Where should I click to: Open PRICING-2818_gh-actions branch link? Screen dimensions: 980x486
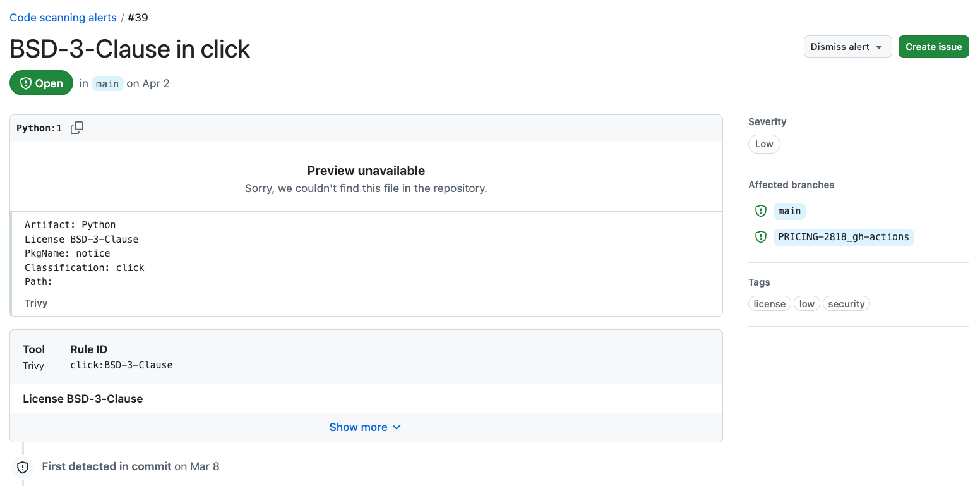844,237
